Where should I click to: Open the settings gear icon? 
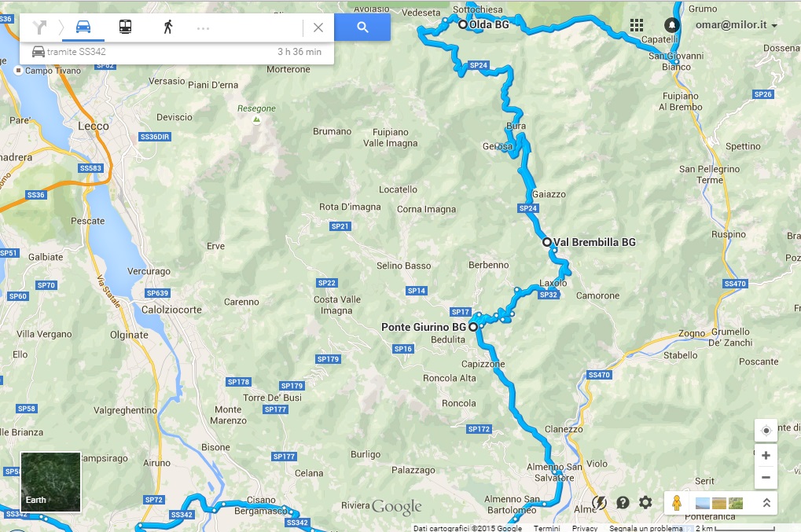[645, 502]
